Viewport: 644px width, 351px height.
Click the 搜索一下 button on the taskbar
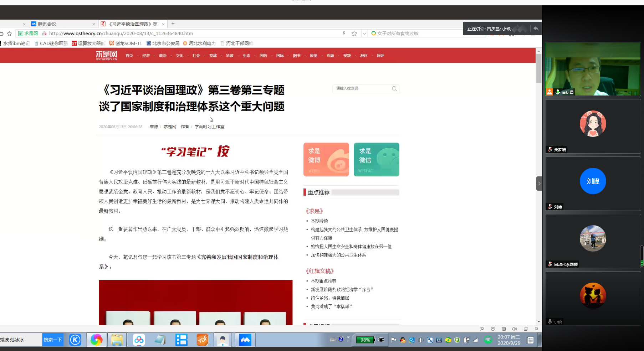point(52,340)
